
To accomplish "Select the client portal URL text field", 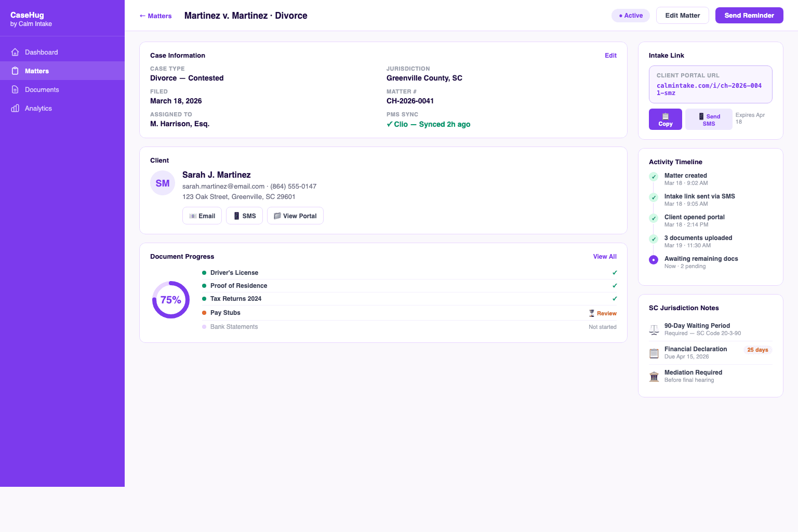I will [x=710, y=84].
